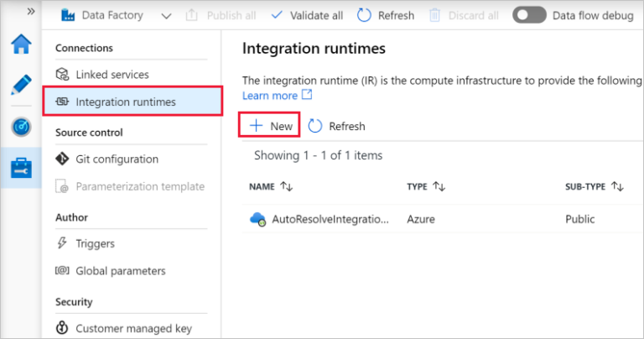Toggle the Data flow debug switch

tap(529, 15)
